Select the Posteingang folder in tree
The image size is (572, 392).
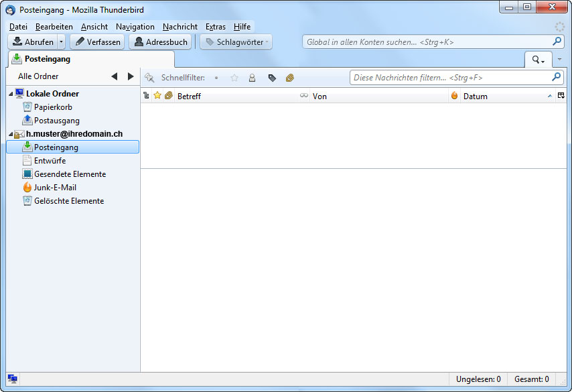(x=72, y=147)
